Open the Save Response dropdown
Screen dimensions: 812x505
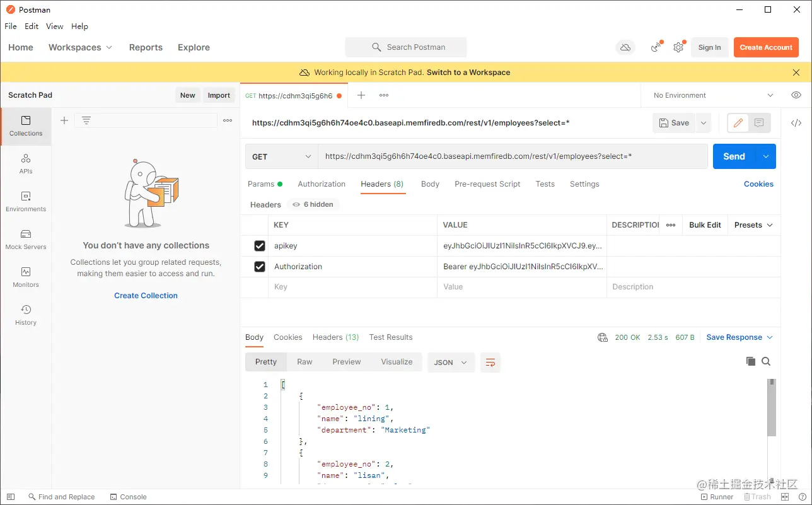[739, 337]
